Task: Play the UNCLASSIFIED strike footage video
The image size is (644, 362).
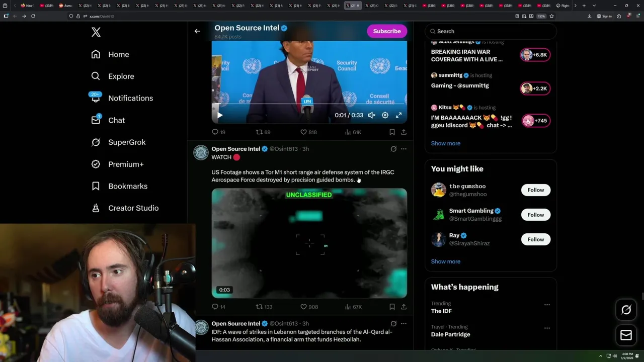Action: tap(309, 243)
